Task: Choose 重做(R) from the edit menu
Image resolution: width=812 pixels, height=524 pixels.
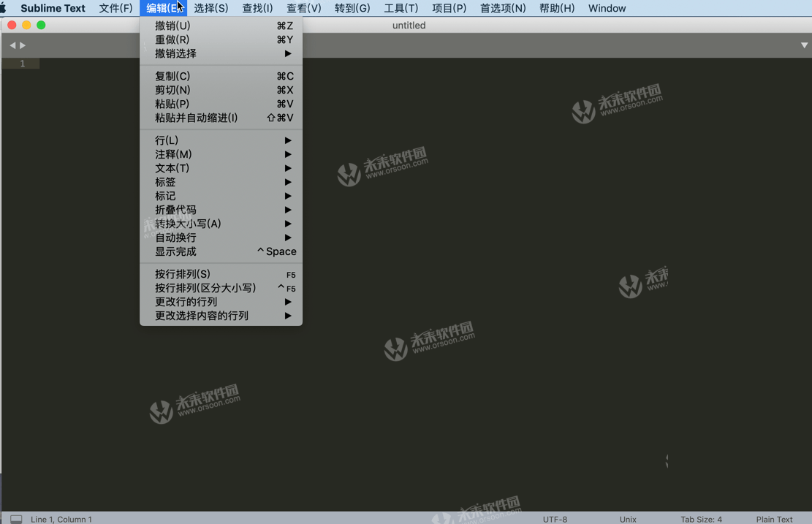Action: pos(221,39)
